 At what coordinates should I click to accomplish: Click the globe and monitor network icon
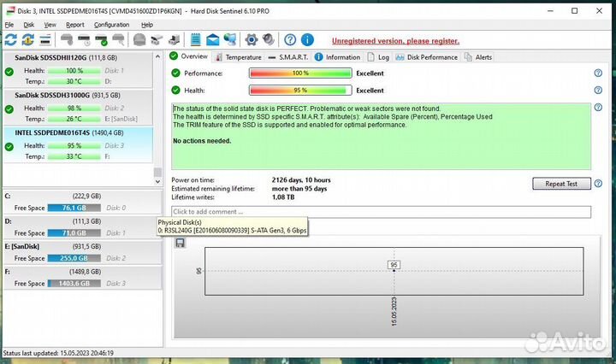click(x=230, y=39)
